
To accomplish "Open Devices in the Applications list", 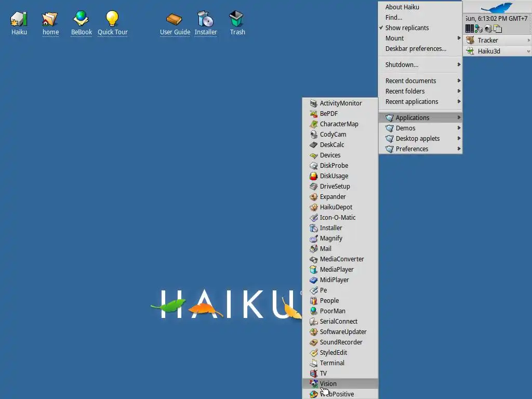I will (340, 155).
